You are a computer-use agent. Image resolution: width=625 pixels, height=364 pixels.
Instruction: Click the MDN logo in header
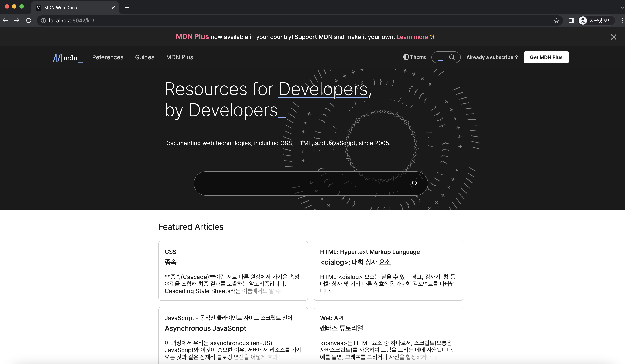68,57
